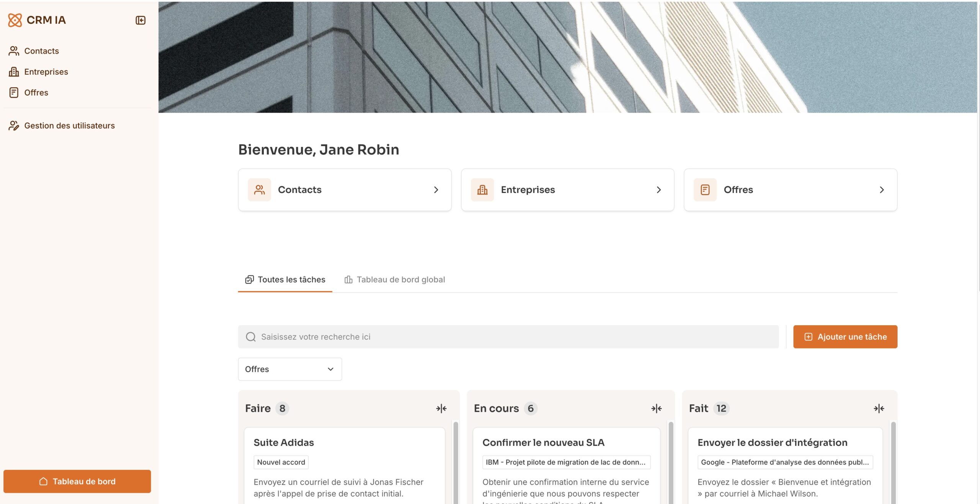The image size is (980, 504).
Task: Collapse the Faire column
Action: point(441,409)
